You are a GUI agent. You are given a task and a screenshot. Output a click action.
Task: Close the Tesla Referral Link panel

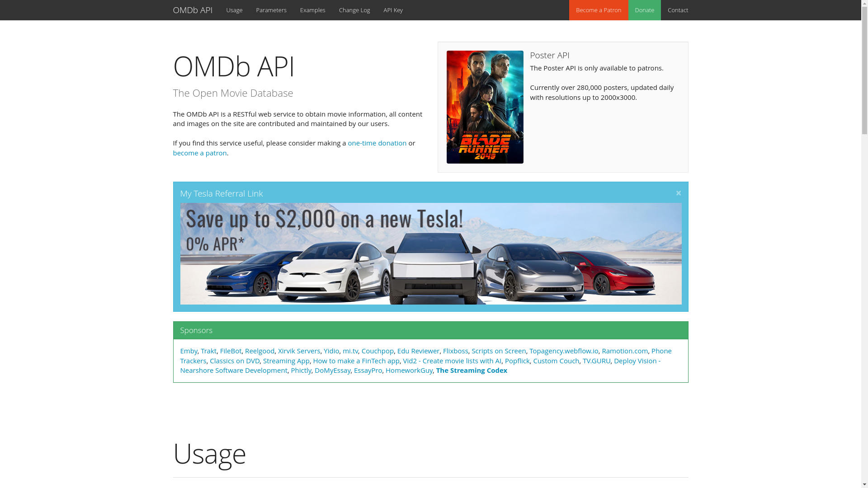point(678,193)
